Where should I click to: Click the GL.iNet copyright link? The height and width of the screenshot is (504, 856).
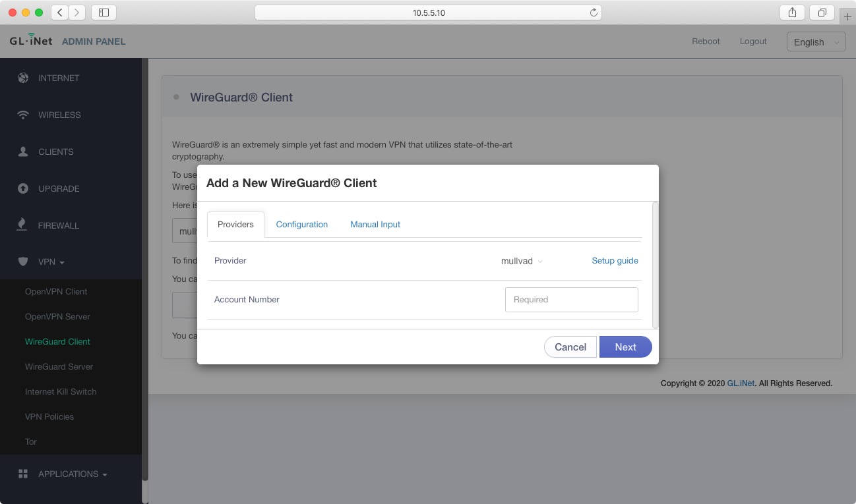(741, 383)
